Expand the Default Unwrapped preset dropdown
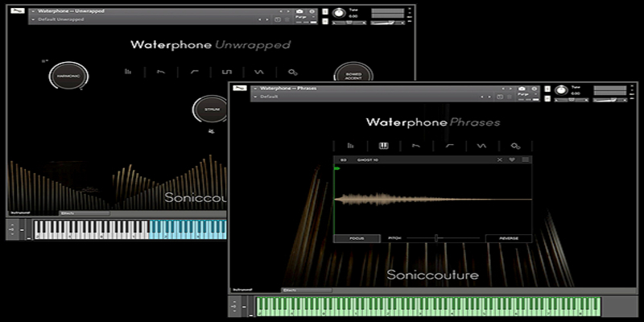This screenshot has height=322, width=644. tap(33, 19)
